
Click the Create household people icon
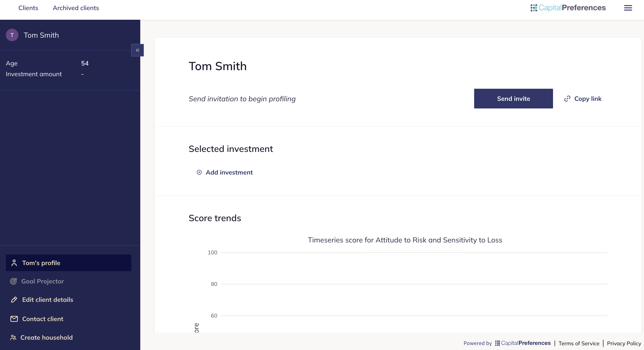tap(13, 337)
